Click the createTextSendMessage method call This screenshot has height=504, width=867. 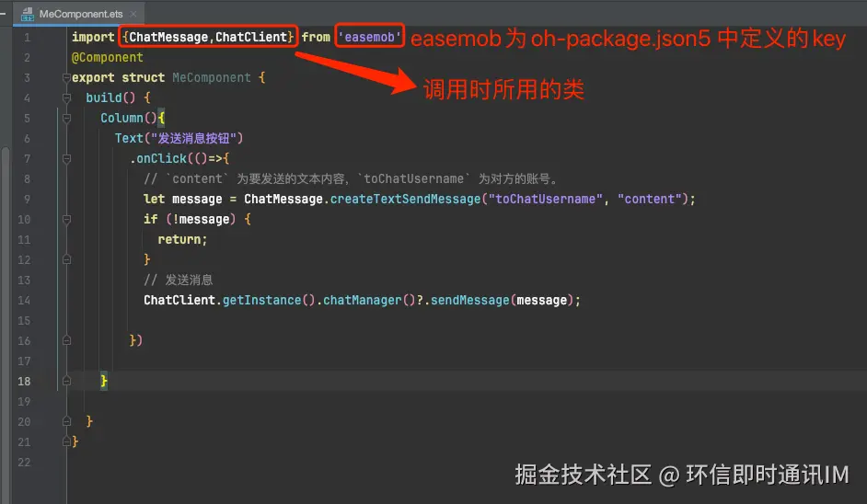tap(405, 199)
